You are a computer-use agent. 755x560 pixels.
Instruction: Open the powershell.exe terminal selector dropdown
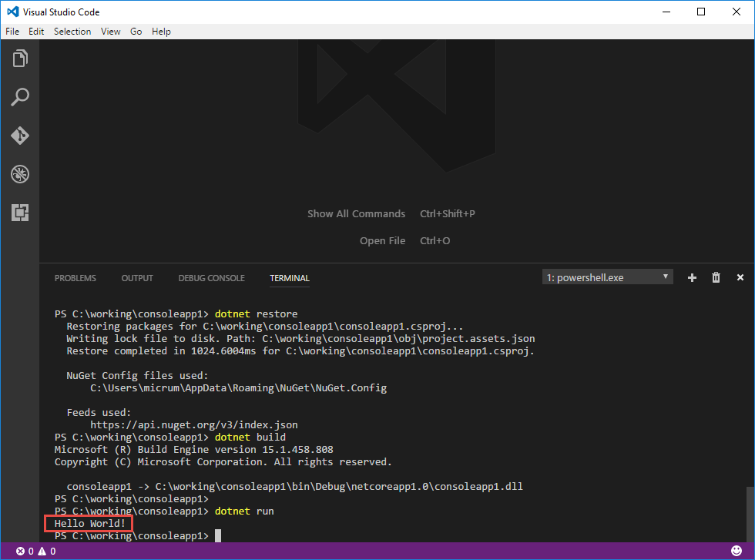pos(607,277)
